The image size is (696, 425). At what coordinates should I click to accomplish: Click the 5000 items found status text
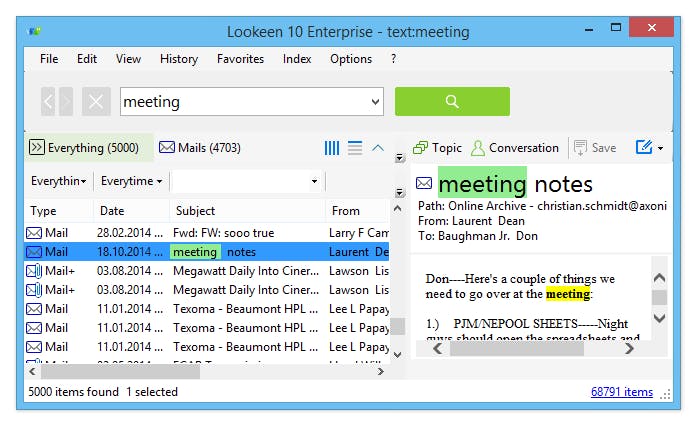(x=73, y=392)
